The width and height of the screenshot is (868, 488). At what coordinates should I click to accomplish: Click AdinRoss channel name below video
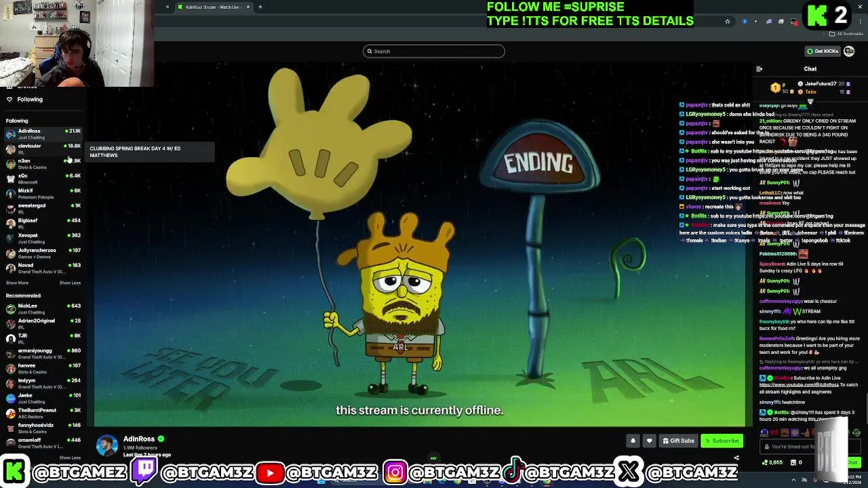pos(138,439)
